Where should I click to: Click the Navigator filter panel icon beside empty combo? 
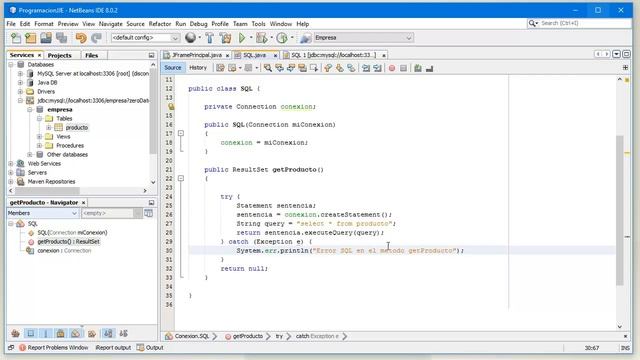pyautogui.click(x=149, y=213)
